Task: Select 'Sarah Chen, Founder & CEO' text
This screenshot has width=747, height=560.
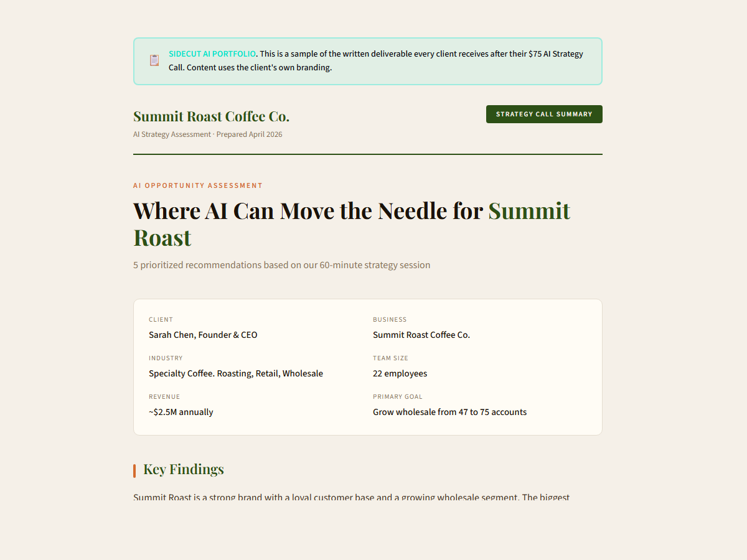Action: (x=203, y=335)
